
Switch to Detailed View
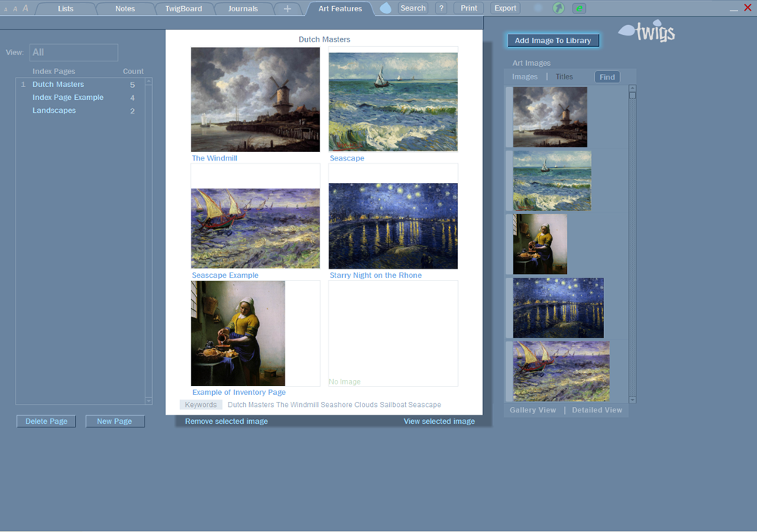click(x=597, y=410)
